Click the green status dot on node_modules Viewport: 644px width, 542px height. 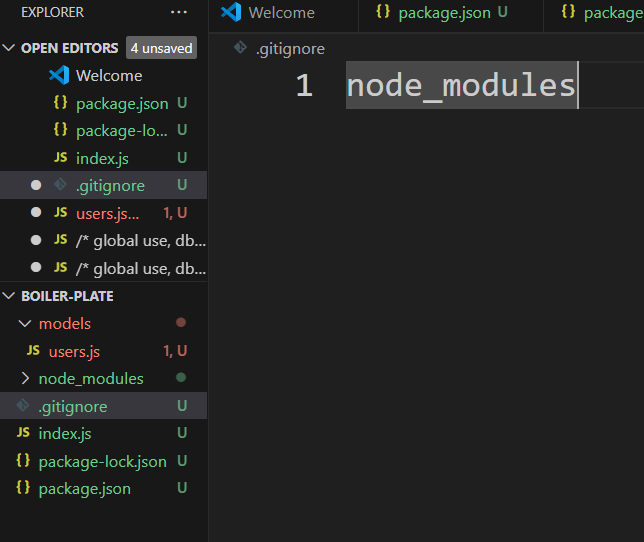(x=181, y=377)
